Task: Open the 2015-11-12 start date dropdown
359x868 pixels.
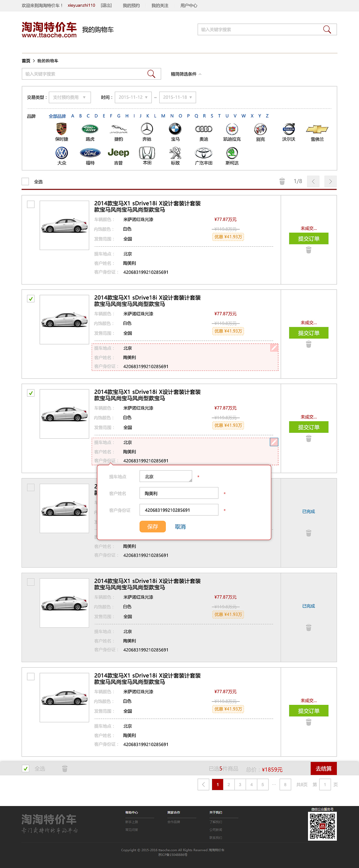Action: coord(133,97)
